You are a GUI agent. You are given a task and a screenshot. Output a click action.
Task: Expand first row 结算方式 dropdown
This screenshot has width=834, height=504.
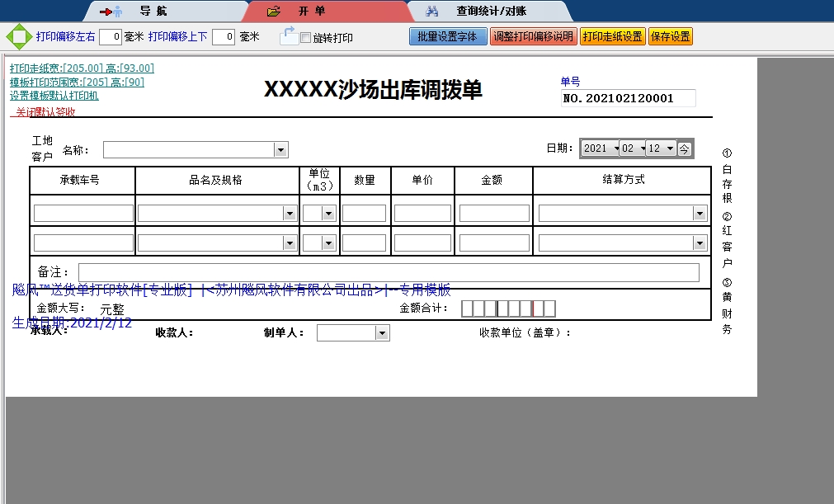pos(700,214)
